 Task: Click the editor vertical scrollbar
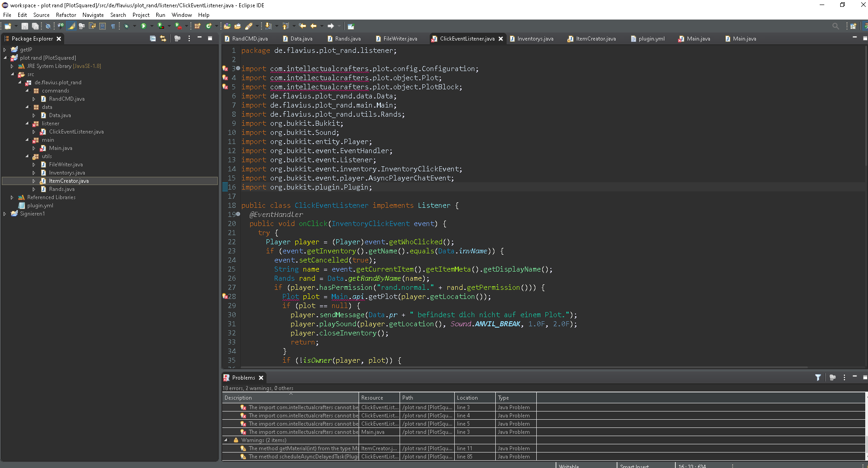pyautogui.click(x=866, y=106)
